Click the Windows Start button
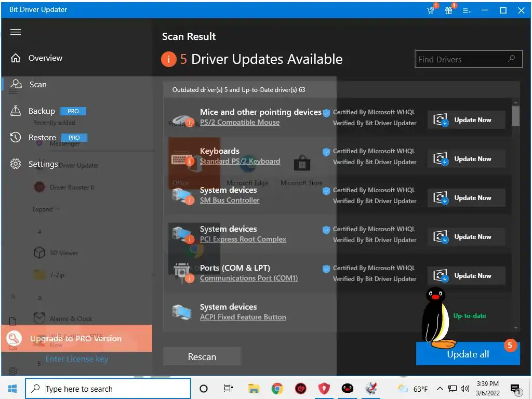Screen dimensions: 532x399 pos(12,389)
